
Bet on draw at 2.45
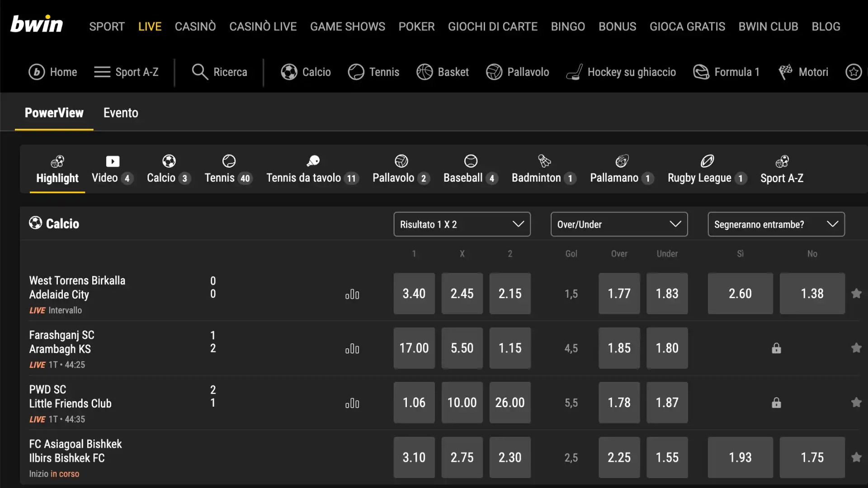(462, 294)
